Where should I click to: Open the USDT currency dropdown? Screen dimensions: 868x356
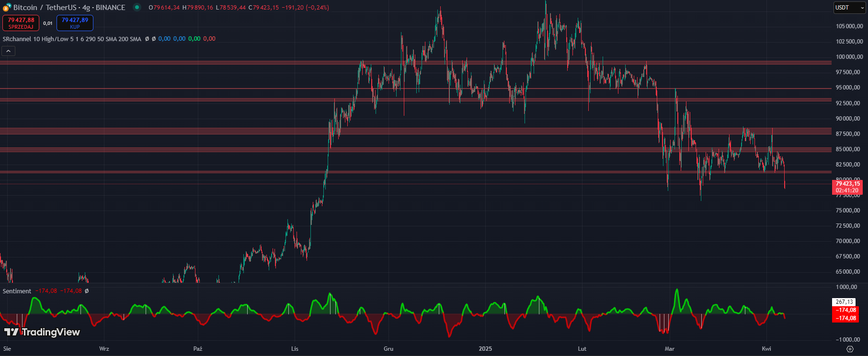pyautogui.click(x=850, y=8)
